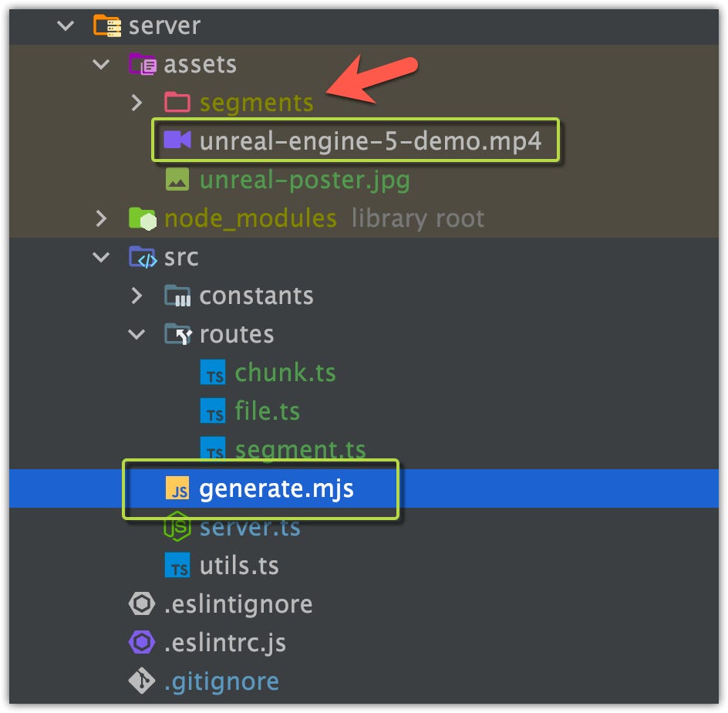The height and width of the screenshot is (713, 728).
Task: Select the unreal-engine-5-demo.mp4 file
Action: 347,140
